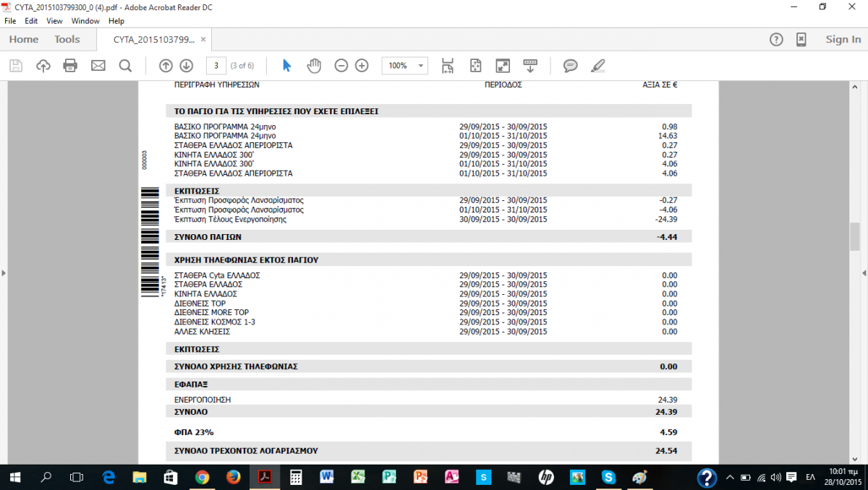Go to previous page arrow
868x490 pixels.
coord(166,66)
